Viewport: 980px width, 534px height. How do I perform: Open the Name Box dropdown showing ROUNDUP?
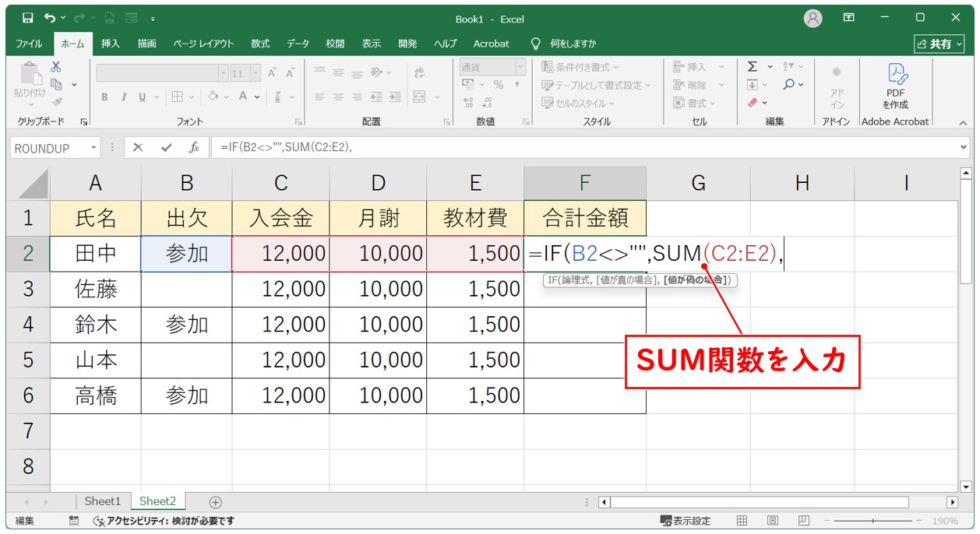click(x=94, y=148)
